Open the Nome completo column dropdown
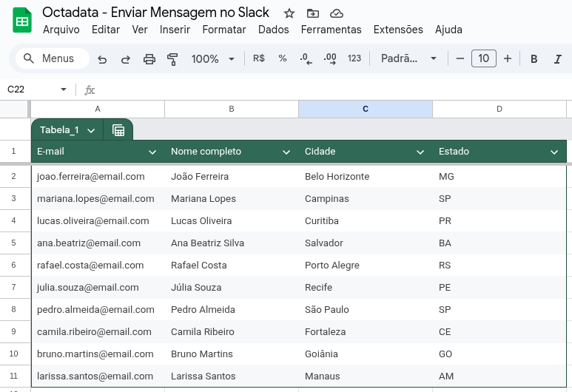572x392 pixels. (x=286, y=152)
